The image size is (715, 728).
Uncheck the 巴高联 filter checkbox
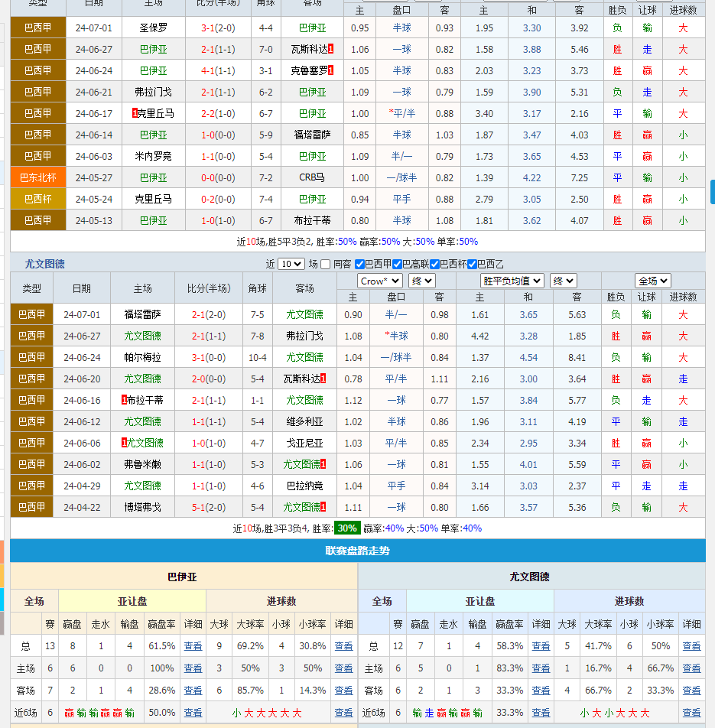pos(395,264)
